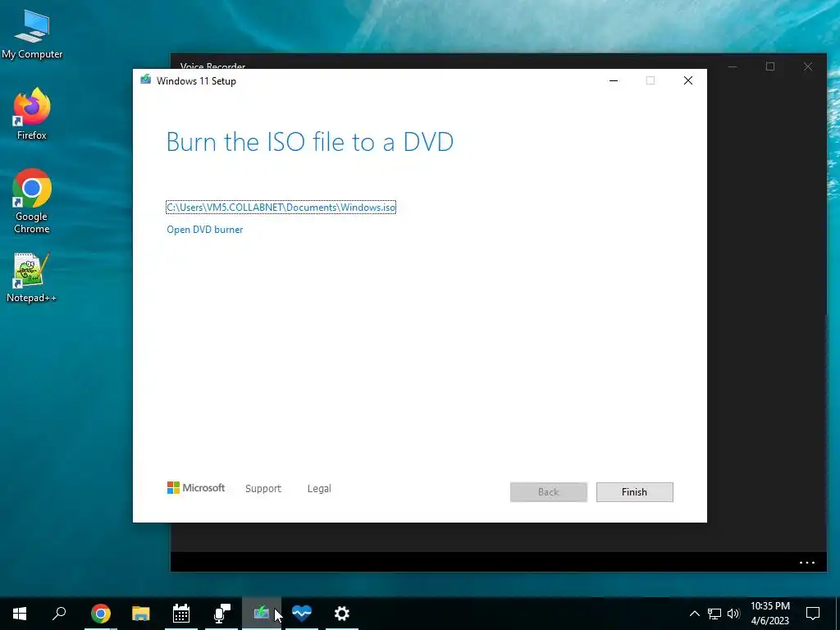Open taskbar Search magnifier

point(59,614)
